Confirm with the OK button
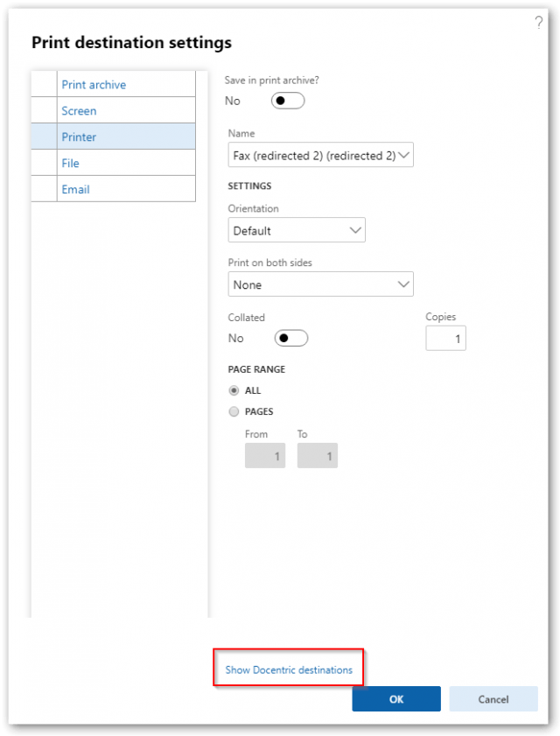 396,699
